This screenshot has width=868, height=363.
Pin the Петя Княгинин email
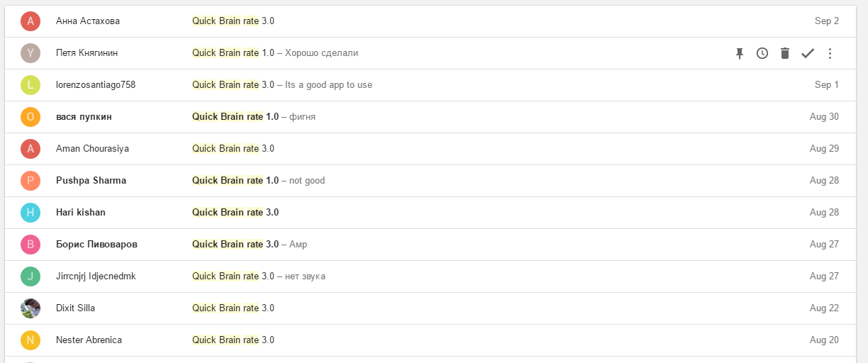(740, 53)
